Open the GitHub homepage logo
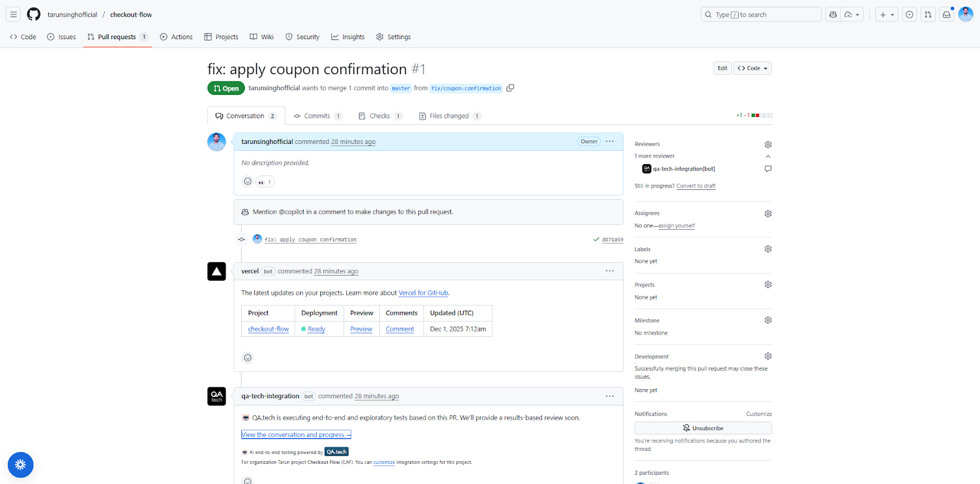This screenshot has width=980, height=484. [34, 14]
